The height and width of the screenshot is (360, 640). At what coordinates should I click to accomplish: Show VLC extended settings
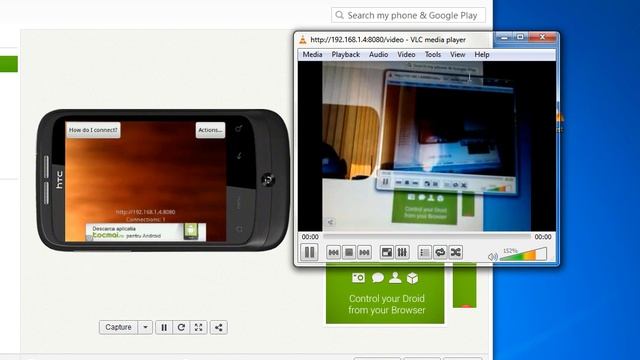click(402, 253)
